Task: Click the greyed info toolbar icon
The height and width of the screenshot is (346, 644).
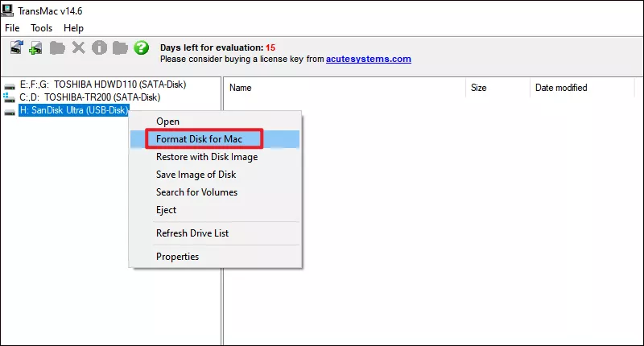Action: [x=99, y=47]
